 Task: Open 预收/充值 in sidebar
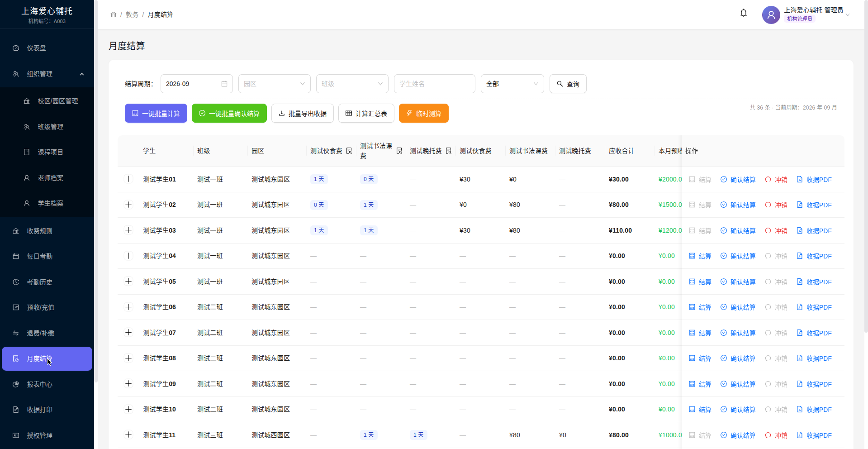(47, 307)
